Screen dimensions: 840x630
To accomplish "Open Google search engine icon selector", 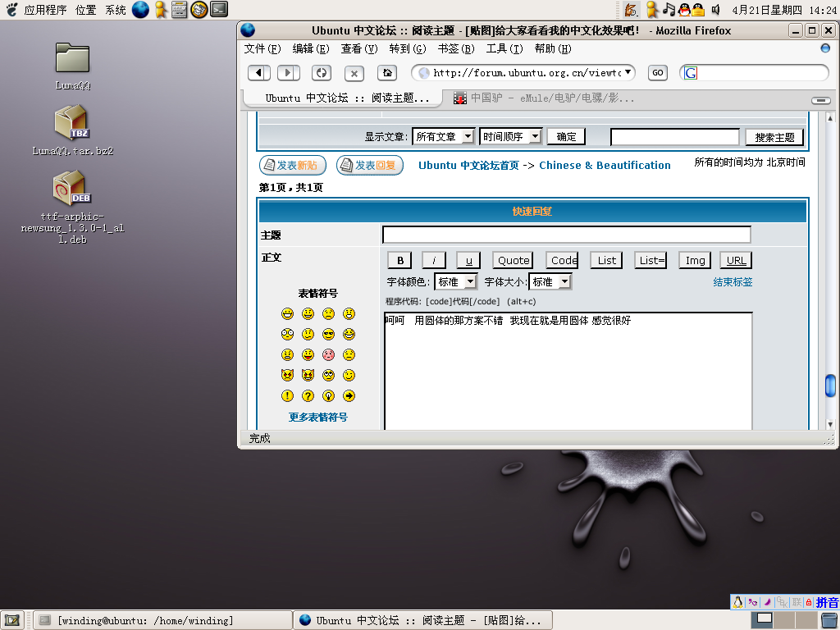I will (691, 73).
